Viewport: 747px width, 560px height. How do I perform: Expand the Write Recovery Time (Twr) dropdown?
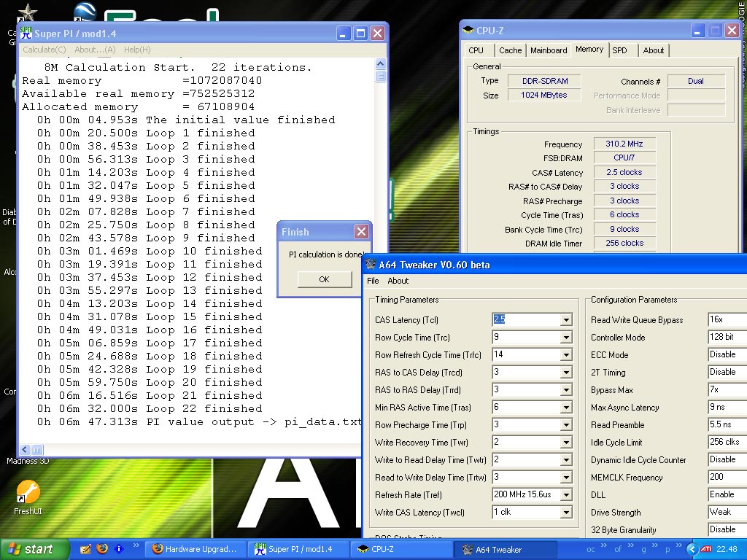pos(566,443)
